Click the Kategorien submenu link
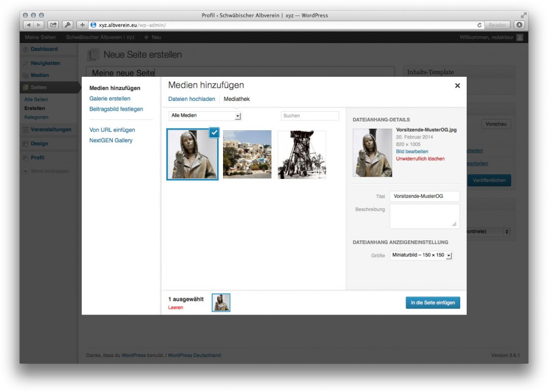This screenshot has height=392, width=548. pos(37,117)
